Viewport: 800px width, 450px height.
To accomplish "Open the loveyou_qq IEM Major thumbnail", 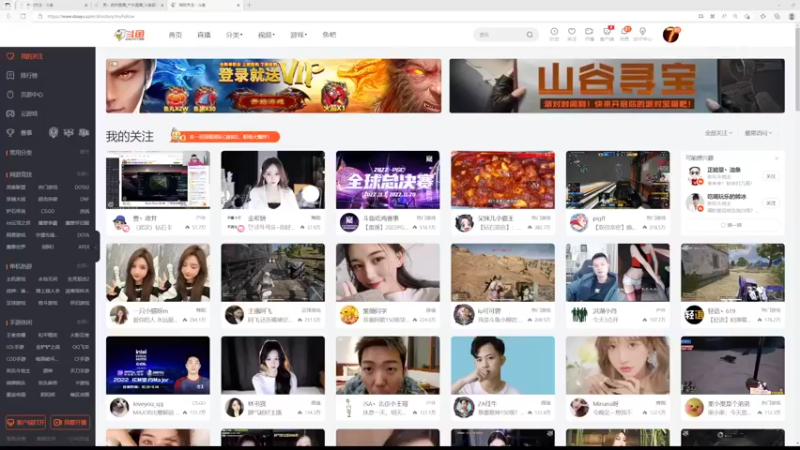I will click(158, 365).
